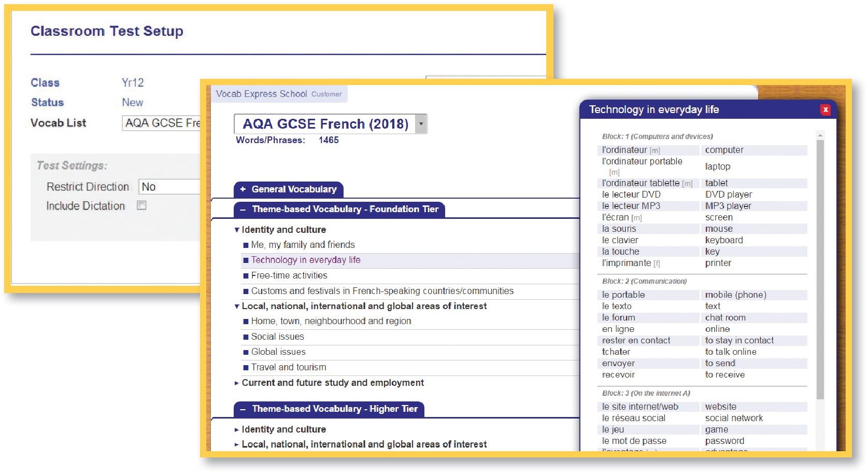Image resolution: width=868 pixels, height=473 pixels.
Task: Click the word l'ordinateur in Block 1
Action: (x=624, y=150)
